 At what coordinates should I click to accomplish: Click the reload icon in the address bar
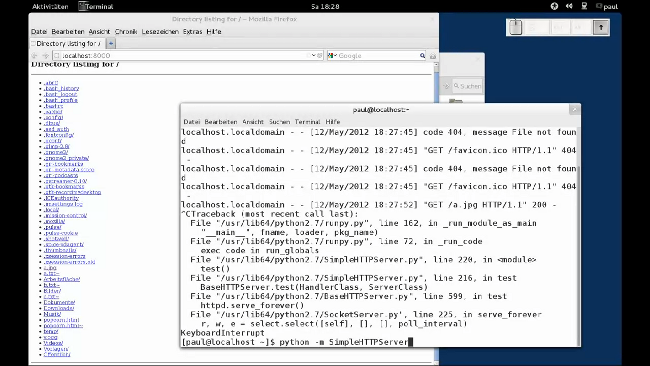320,56
